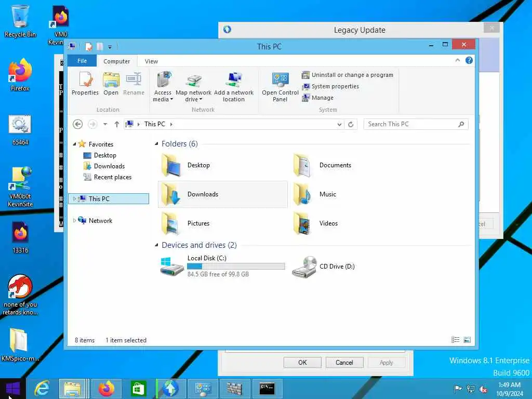Click the Access media ribbon button
Screen dimensions: 532x399
click(x=163, y=87)
